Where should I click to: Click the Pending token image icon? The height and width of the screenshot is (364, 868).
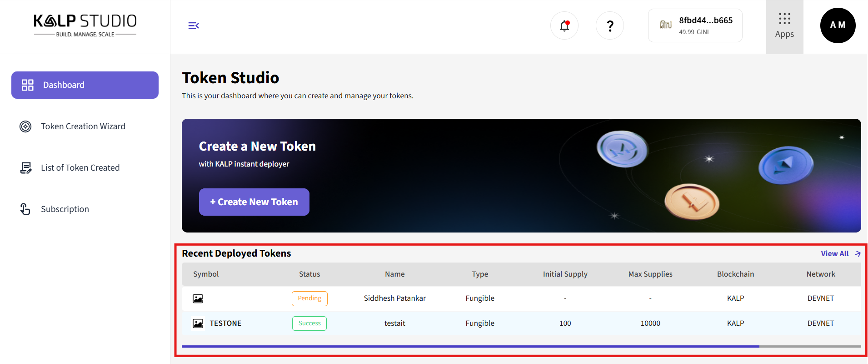(x=198, y=298)
